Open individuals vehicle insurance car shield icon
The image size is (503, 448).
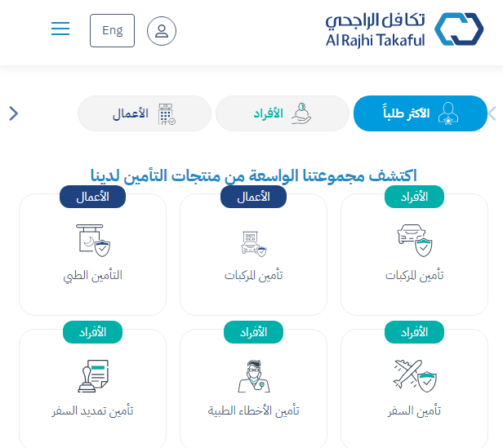click(x=415, y=240)
